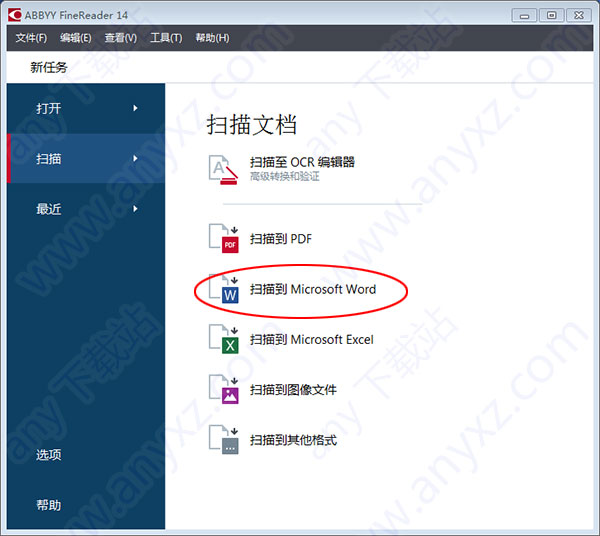
Task: Choose 扫描到 Microsoft Excel
Action: 312,339
